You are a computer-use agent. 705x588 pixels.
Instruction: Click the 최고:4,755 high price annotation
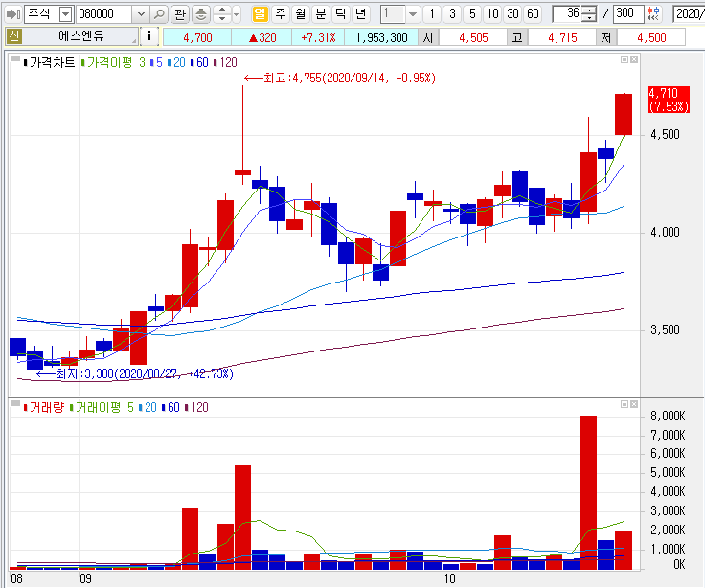(340, 79)
